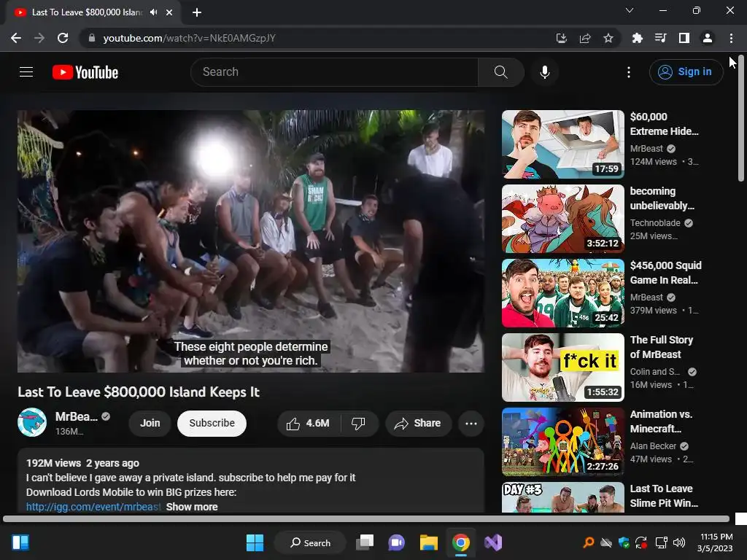
Task: Close the Last To Leave tab
Action: (x=169, y=12)
